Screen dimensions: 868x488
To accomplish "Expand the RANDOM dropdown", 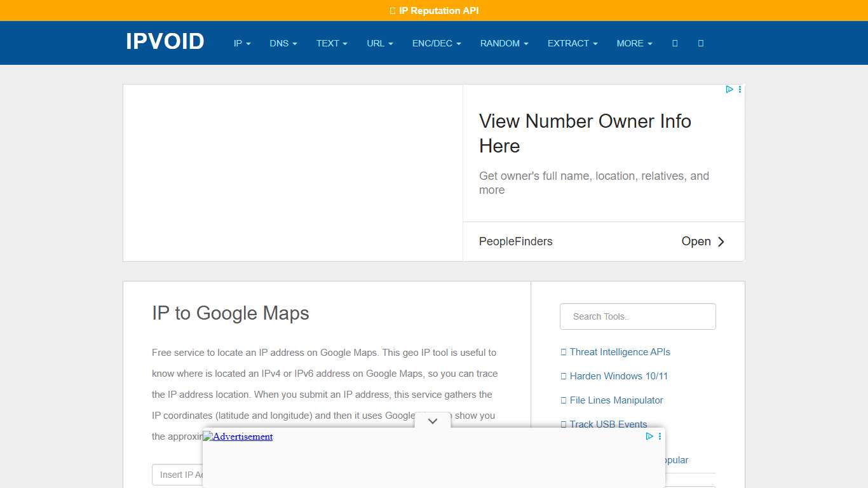I will pyautogui.click(x=504, y=43).
